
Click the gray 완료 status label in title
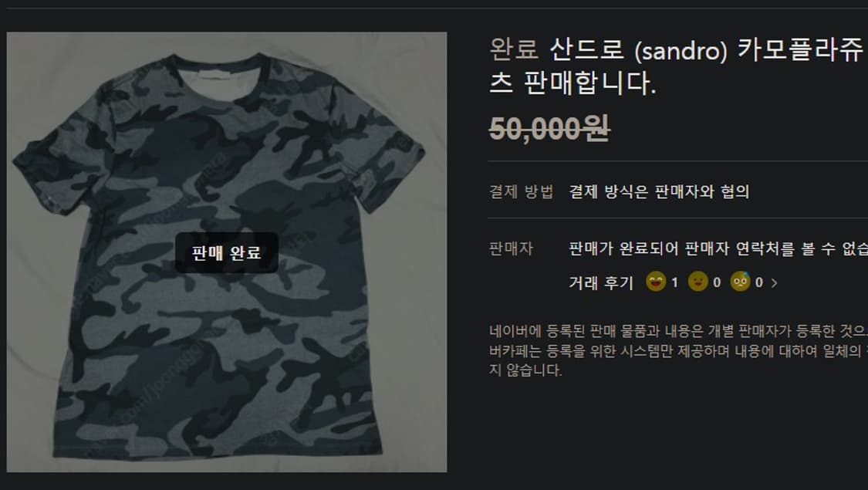click(x=514, y=49)
